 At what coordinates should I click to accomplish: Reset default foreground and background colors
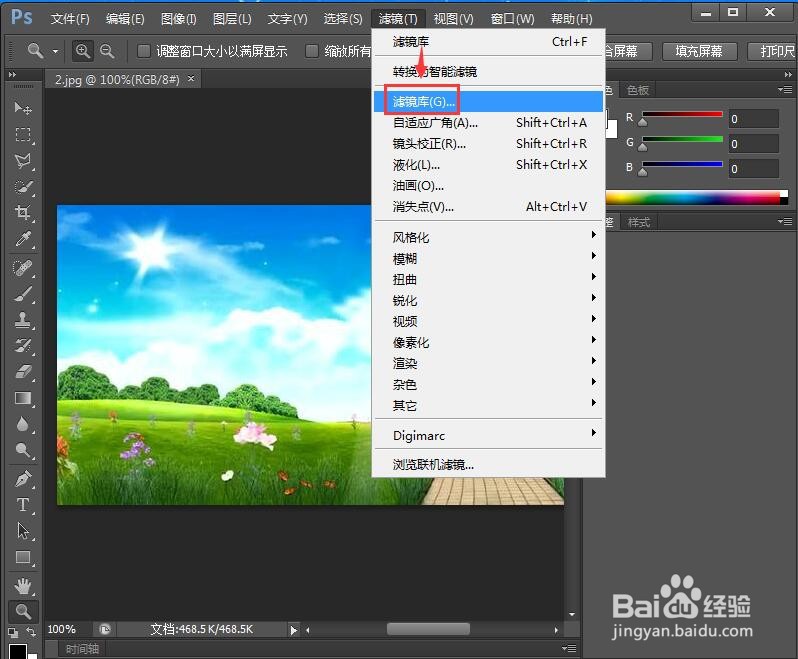13,633
